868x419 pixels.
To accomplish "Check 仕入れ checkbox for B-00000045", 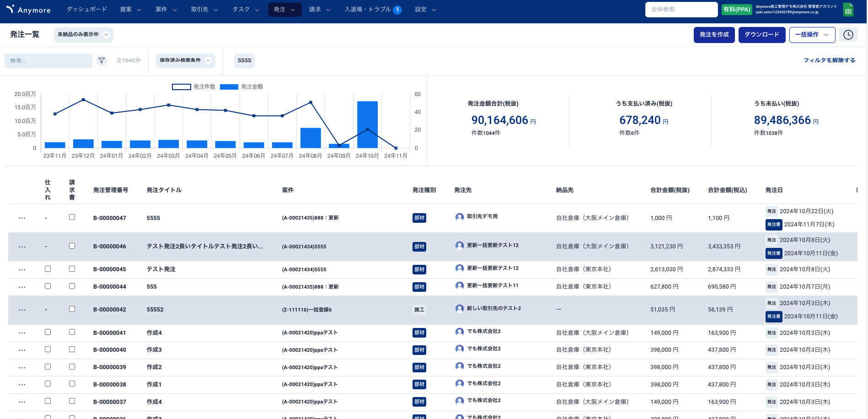I will pos(48,269).
